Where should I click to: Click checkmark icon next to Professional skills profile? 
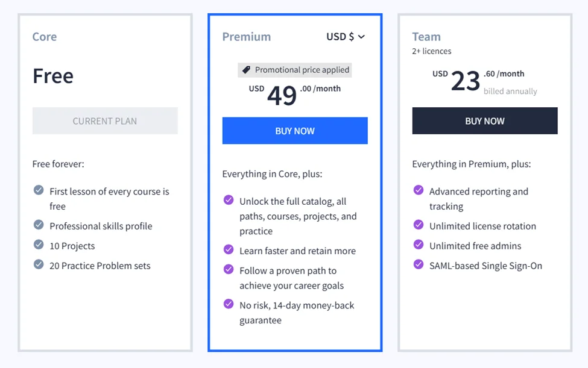[x=39, y=225]
